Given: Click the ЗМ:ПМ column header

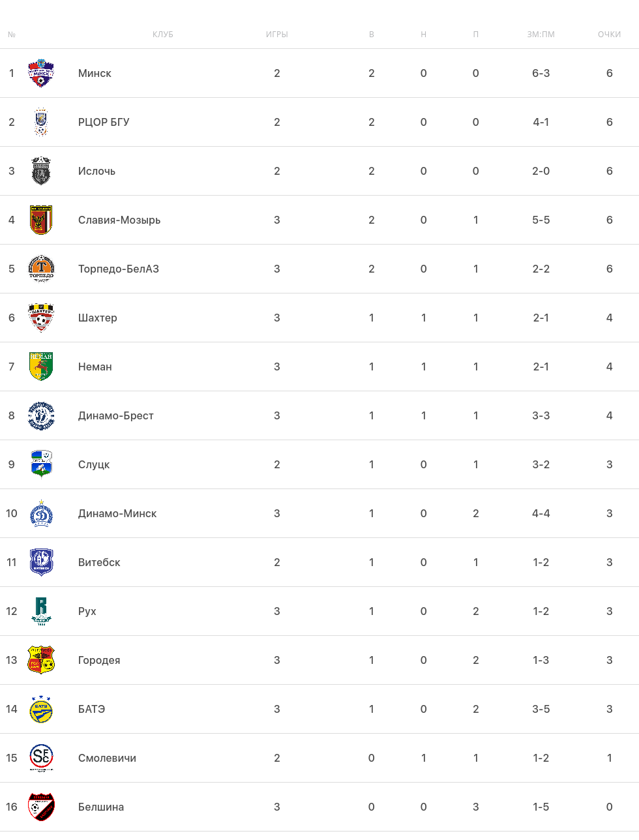Looking at the screenshot, I should click(541, 35).
